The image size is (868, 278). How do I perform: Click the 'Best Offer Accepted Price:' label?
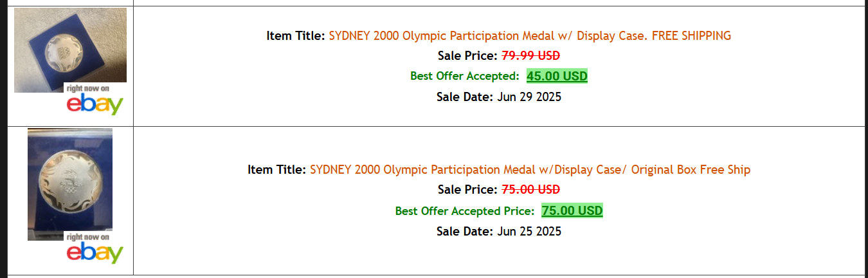coord(465,211)
